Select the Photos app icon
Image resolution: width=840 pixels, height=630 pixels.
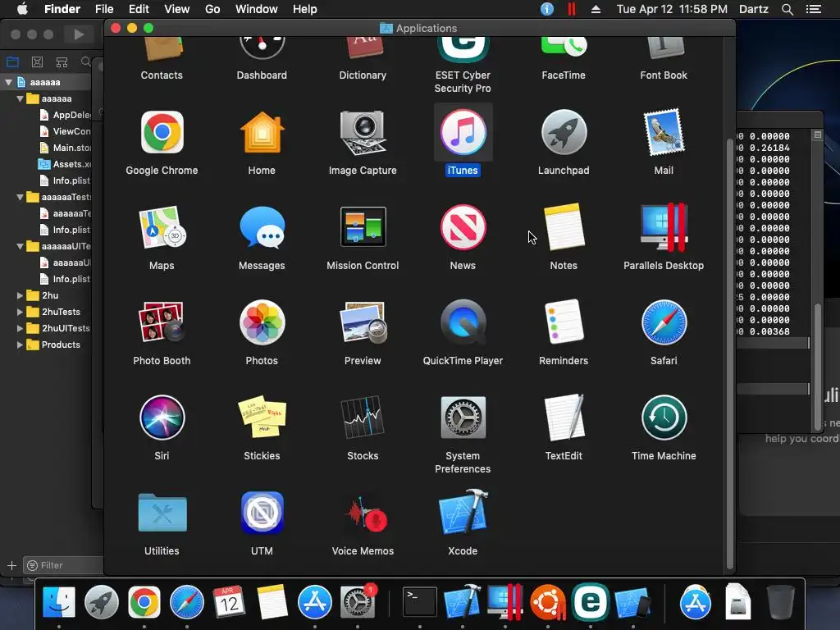[x=262, y=322]
